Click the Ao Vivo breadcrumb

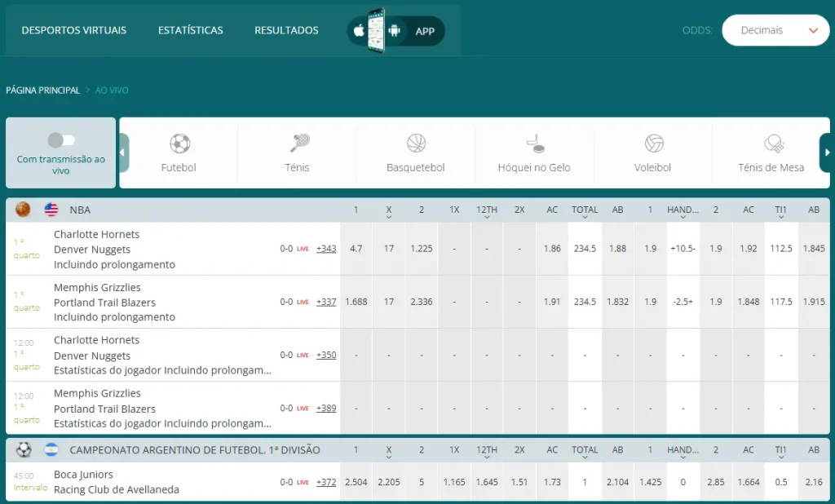[x=112, y=90]
